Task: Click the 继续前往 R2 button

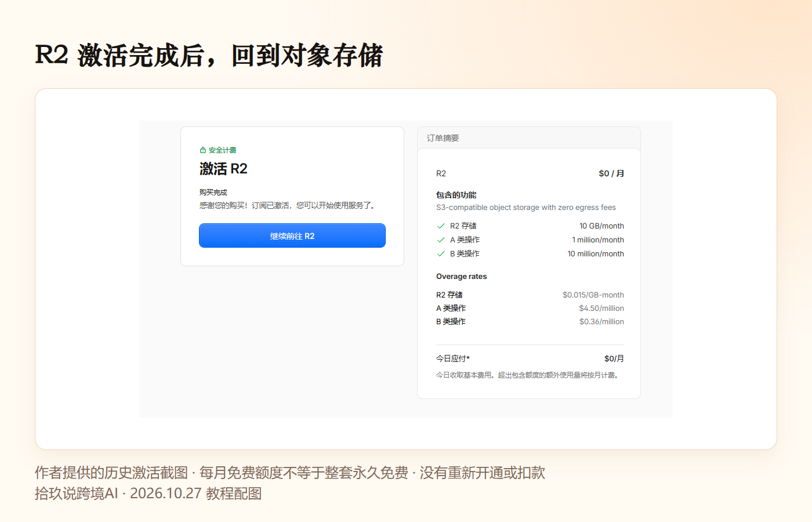Action: coord(292,235)
